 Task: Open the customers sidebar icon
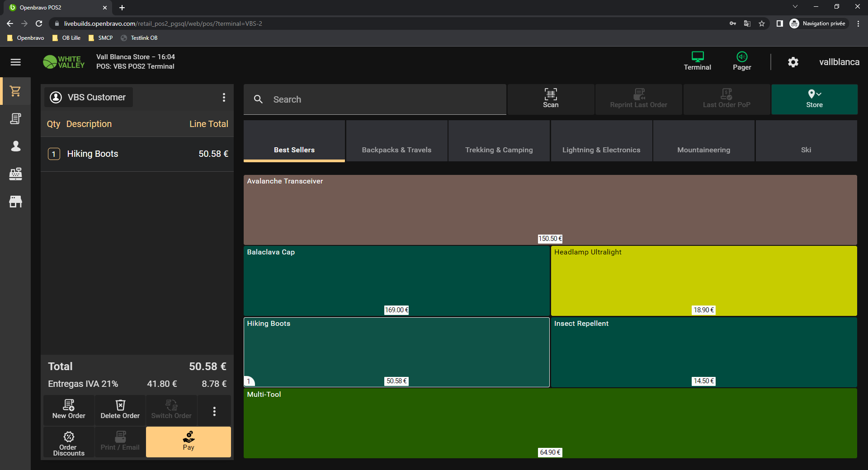point(15,146)
